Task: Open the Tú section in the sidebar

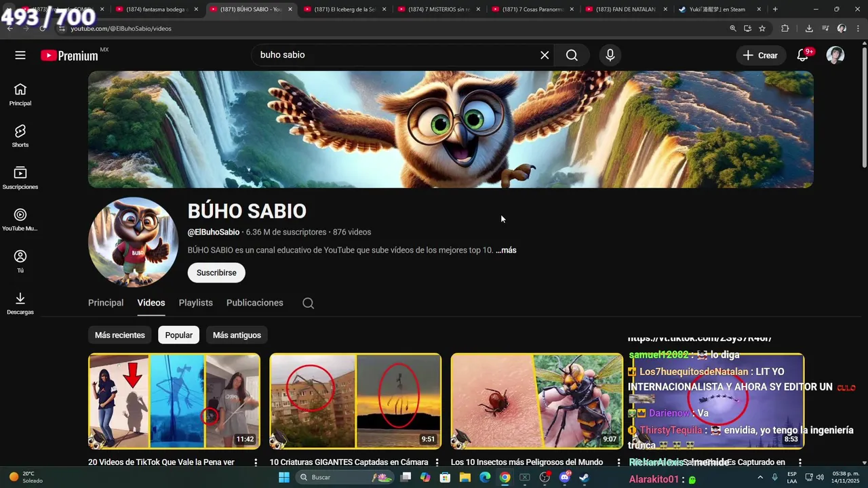Action: pyautogui.click(x=20, y=262)
